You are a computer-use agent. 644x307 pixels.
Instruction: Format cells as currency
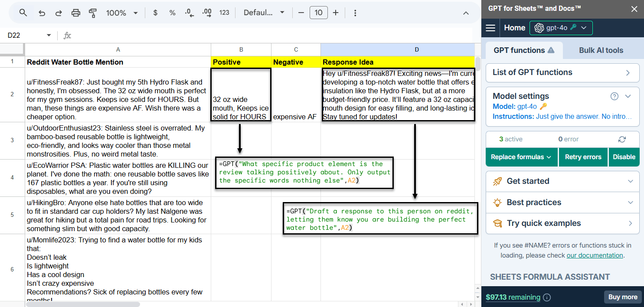[x=155, y=13]
